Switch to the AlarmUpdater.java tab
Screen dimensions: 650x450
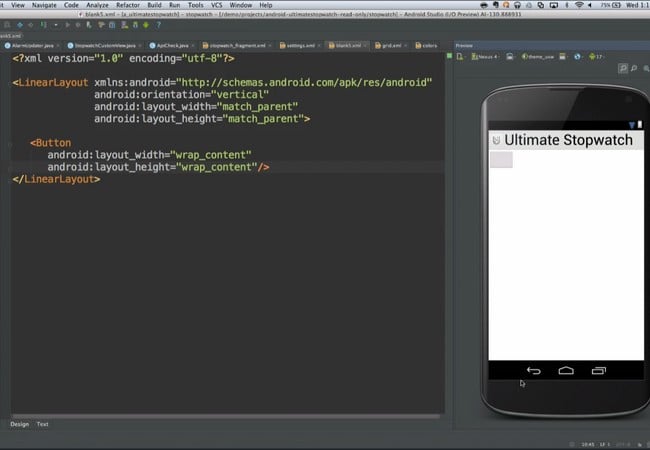pos(30,46)
